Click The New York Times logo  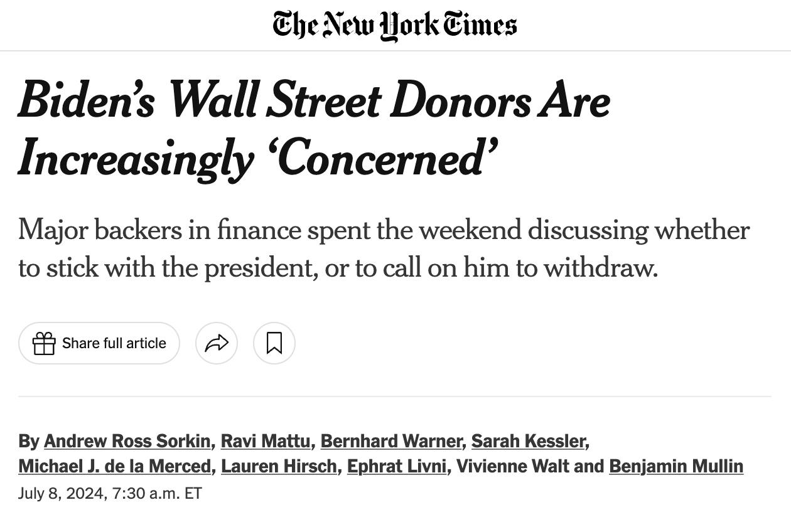pos(394,26)
